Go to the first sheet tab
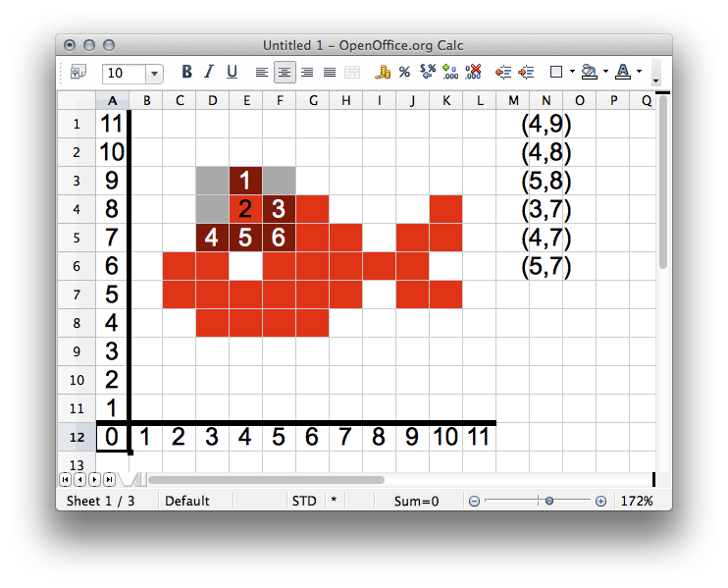This screenshot has width=728, height=588. [x=66, y=479]
